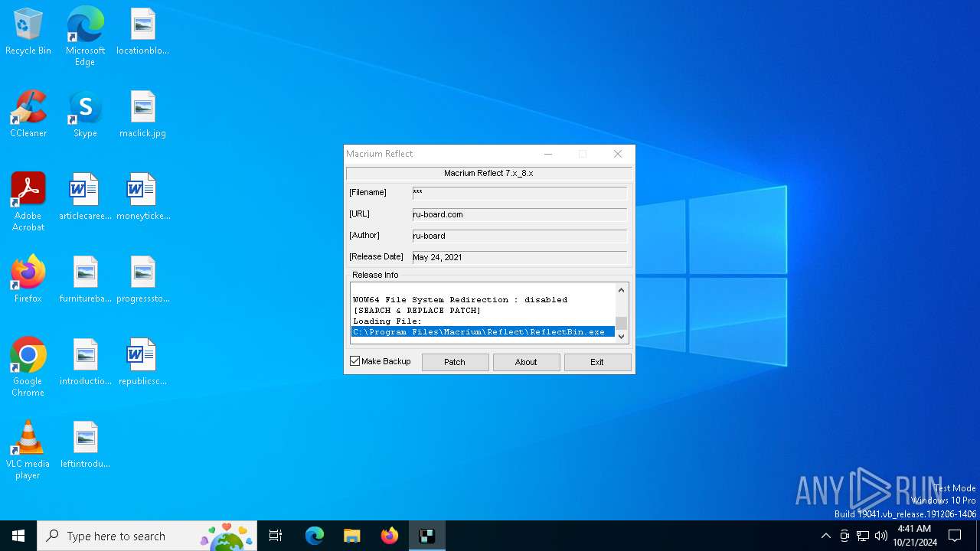
Task: Click the Release Info scroll down arrow
Action: click(x=621, y=336)
